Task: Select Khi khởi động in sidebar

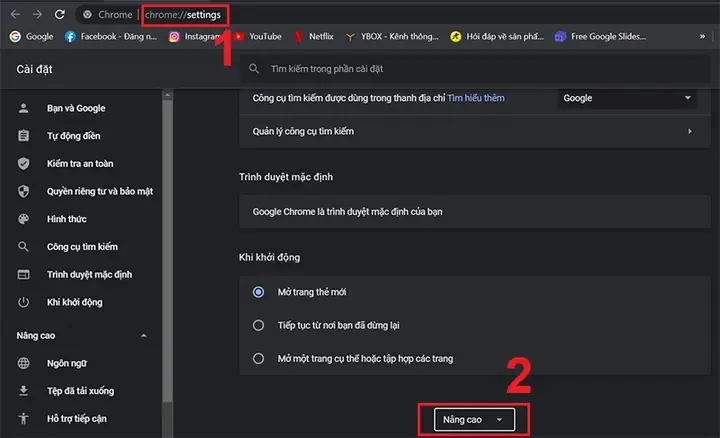Action: tap(74, 302)
